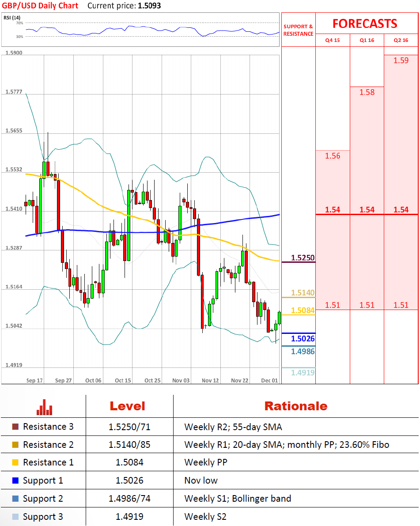Click the Resistance 3 dark red color swatch
This screenshot has height=526, width=420.
coord(15,427)
